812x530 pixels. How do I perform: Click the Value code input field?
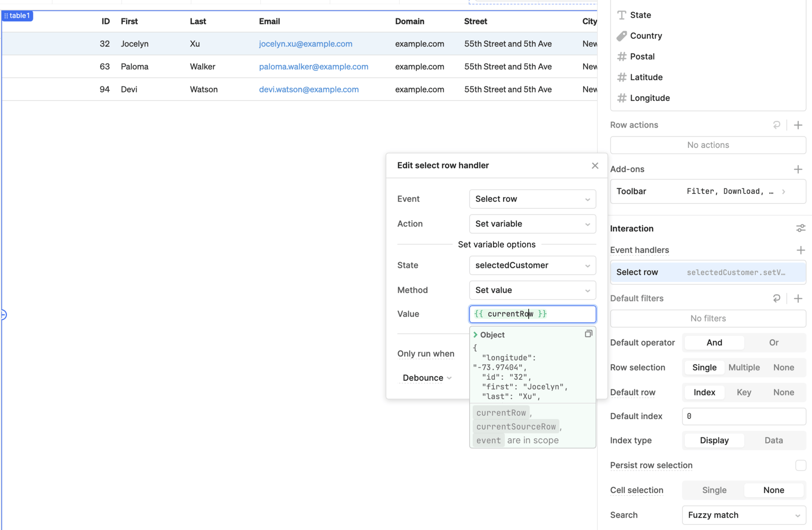(532, 314)
